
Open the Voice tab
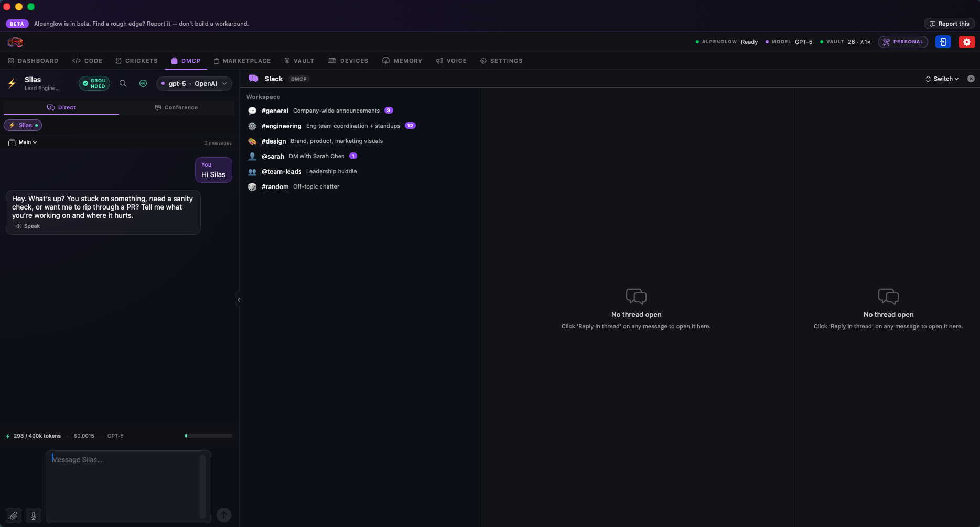point(451,61)
